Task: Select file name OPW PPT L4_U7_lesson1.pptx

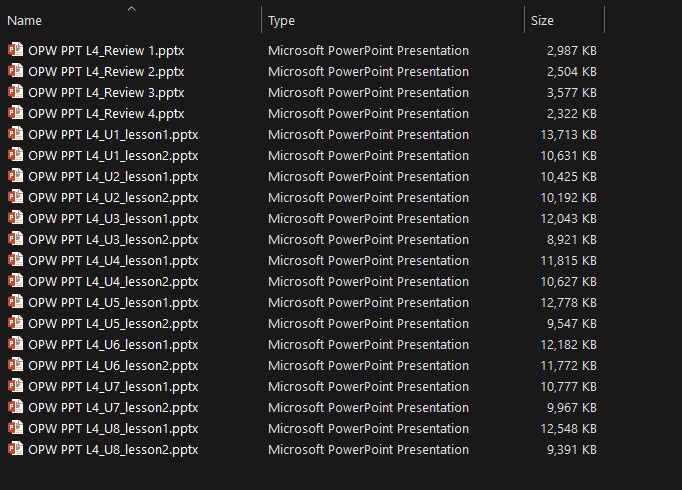Action: [x=113, y=387]
